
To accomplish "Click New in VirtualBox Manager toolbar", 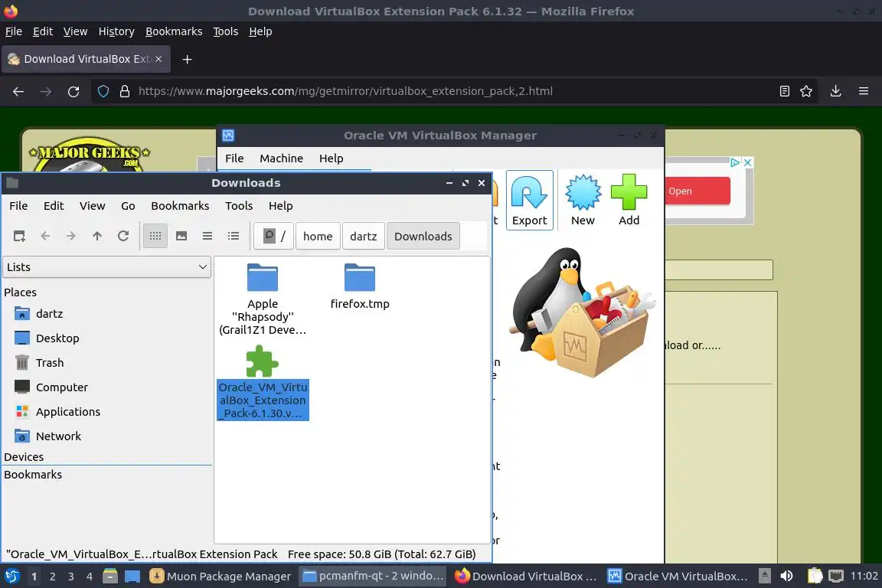I will [583, 201].
